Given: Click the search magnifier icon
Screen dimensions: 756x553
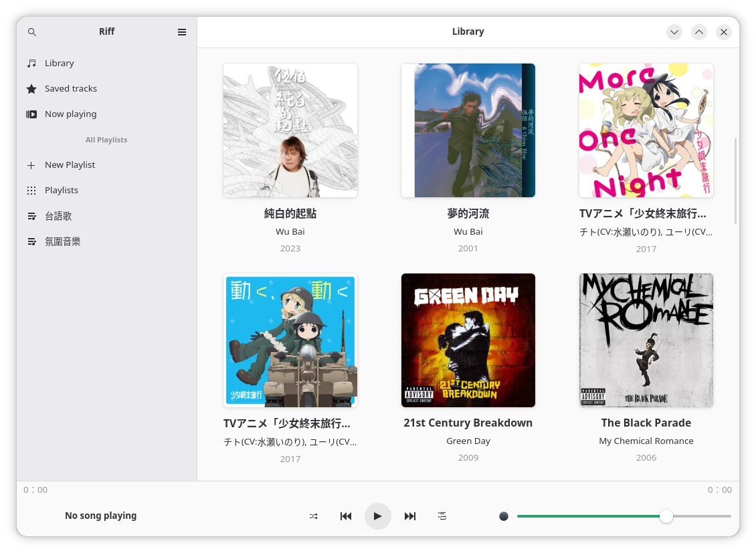Looking at the screenshot, I should pyautogui.click(x=32, y=32).
